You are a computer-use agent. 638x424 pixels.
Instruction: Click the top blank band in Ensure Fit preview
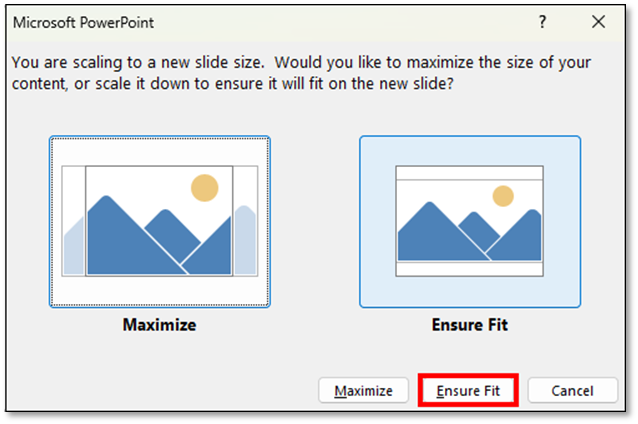tap(469, 173)
